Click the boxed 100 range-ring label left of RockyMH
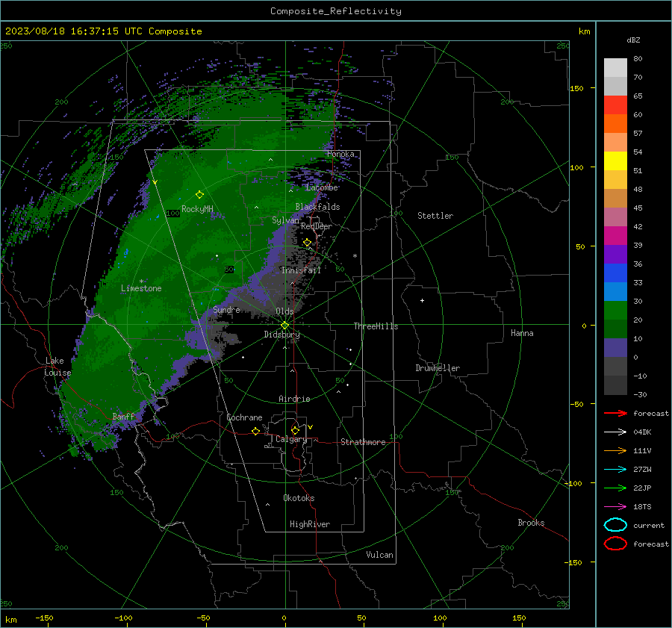 (x=173, y=213)
